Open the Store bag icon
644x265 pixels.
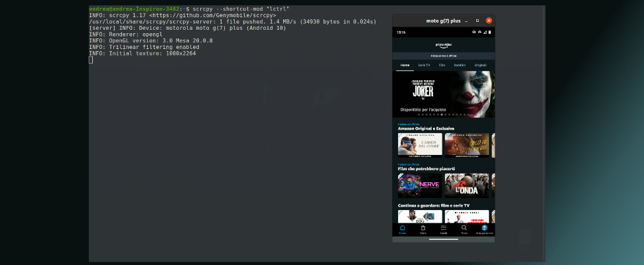coord(423,229)
